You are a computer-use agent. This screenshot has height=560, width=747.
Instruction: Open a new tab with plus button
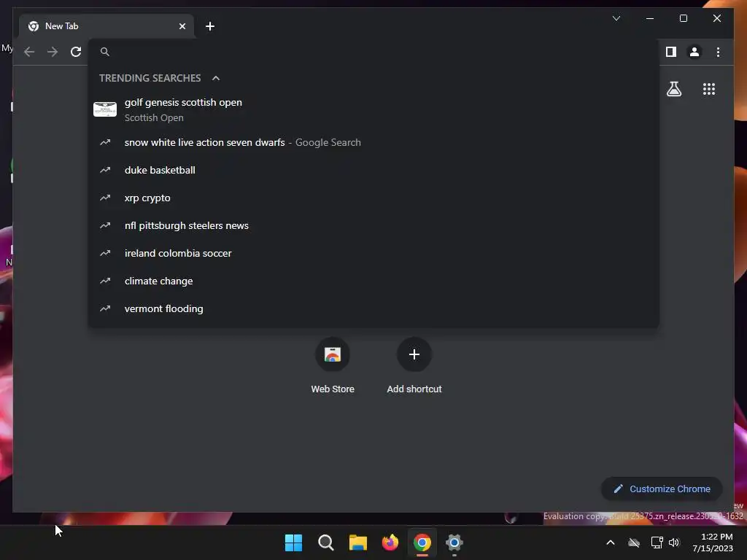tap(210, 26)
